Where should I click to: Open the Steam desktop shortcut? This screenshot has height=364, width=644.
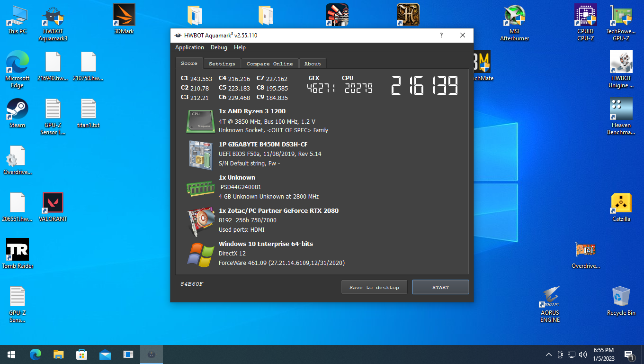pyautogui.click(x=18, y=113)
